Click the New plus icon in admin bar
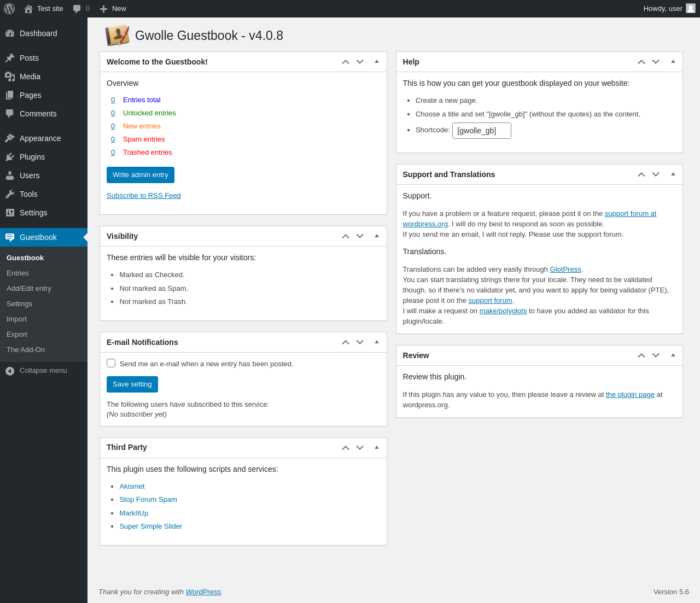Screen dimensions: 700x603 pyautogui.click(x=103, y=9)
